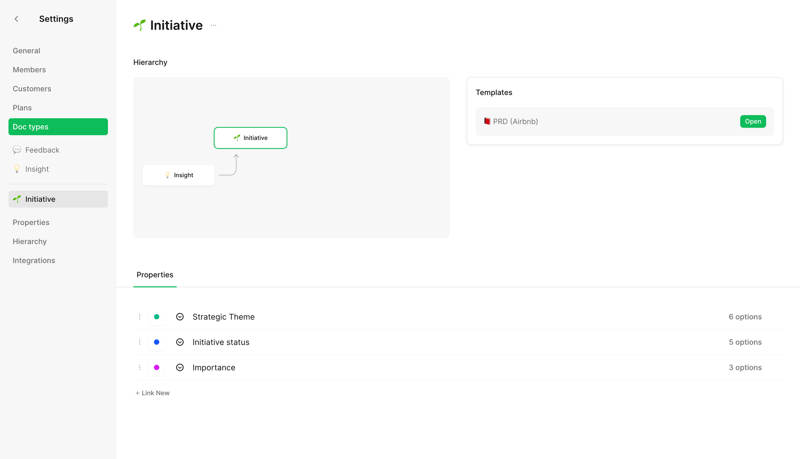The height and width of the screenshot is (459, 800).
Task: Click the select-type icon beside Strategic Theme
Action: (x=180, y=317)
